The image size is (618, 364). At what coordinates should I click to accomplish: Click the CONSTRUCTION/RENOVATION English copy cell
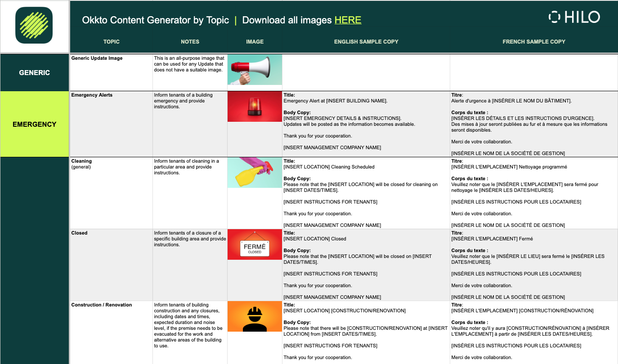[x=366, y=333]
